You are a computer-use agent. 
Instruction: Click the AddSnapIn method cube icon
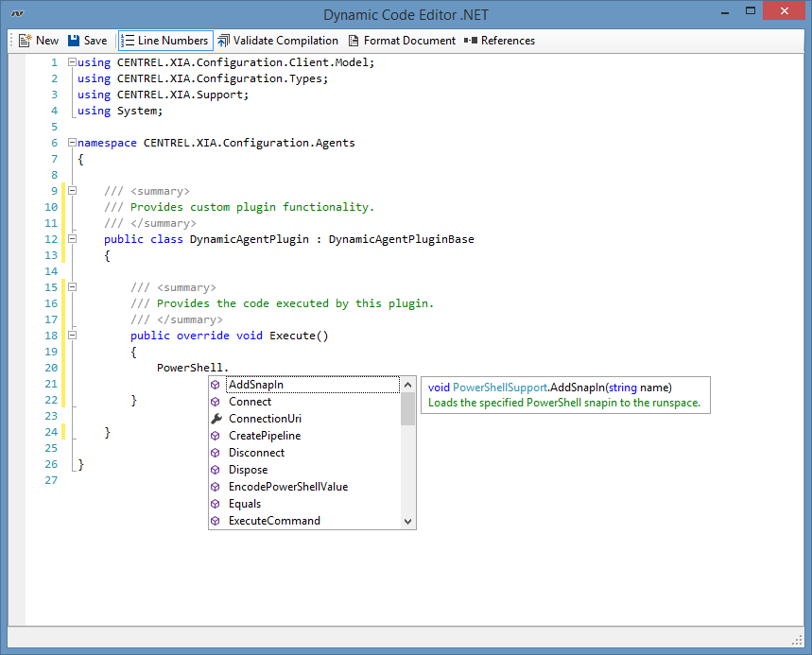pyautogui.click(x=216, y=385)
